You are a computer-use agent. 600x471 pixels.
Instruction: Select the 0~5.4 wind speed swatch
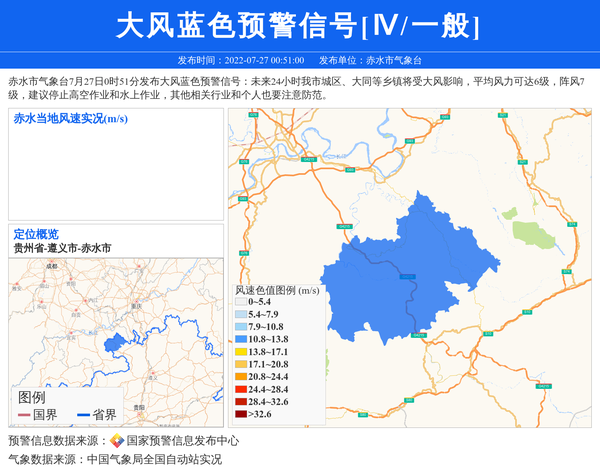coord(240,301)
